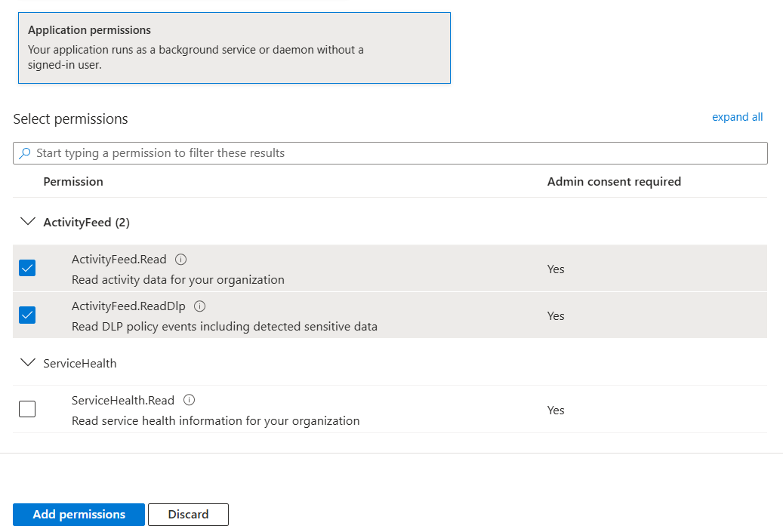Collapse the ActivityFeed group chevron
Viewport: 783px width, 532px height.
click(28, 222)
